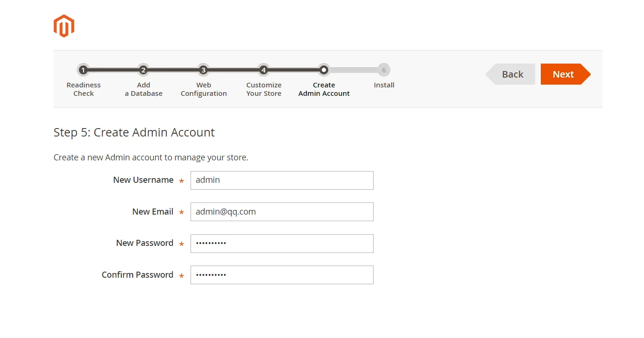Focus the New Username input field

coord(282,180)
